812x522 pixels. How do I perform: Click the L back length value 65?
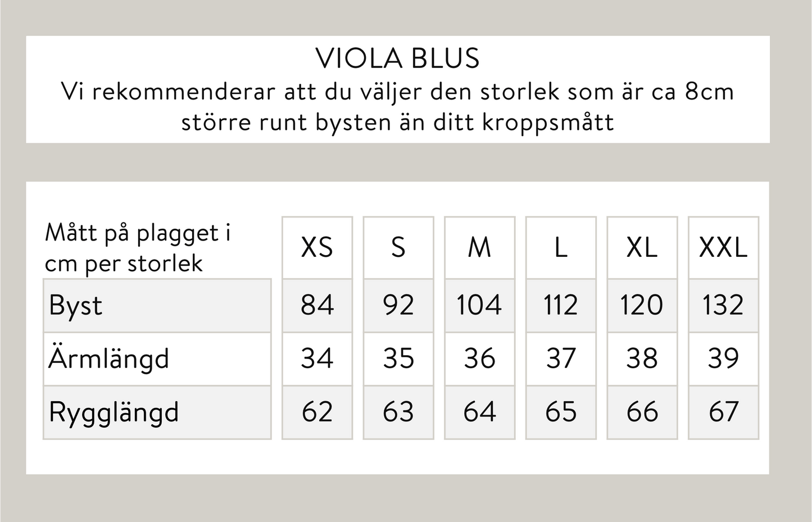pos(560,412)
